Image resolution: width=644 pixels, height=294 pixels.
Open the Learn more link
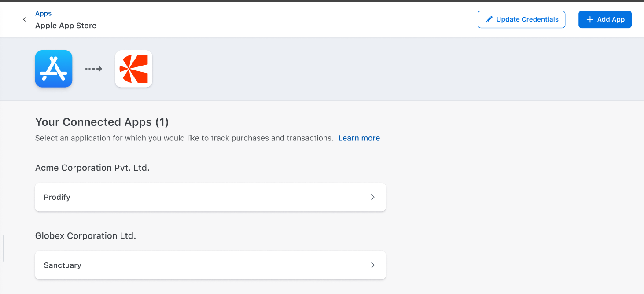click(359, 138)
